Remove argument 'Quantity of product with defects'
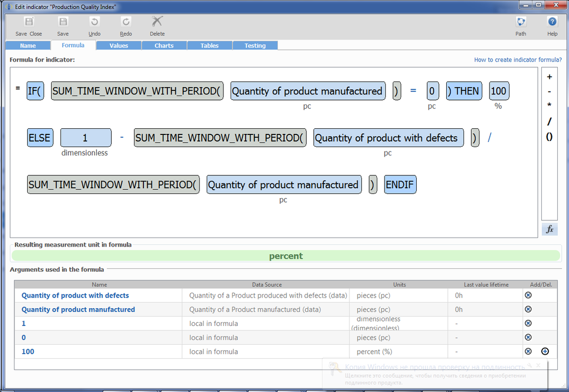 click(528, 295)
